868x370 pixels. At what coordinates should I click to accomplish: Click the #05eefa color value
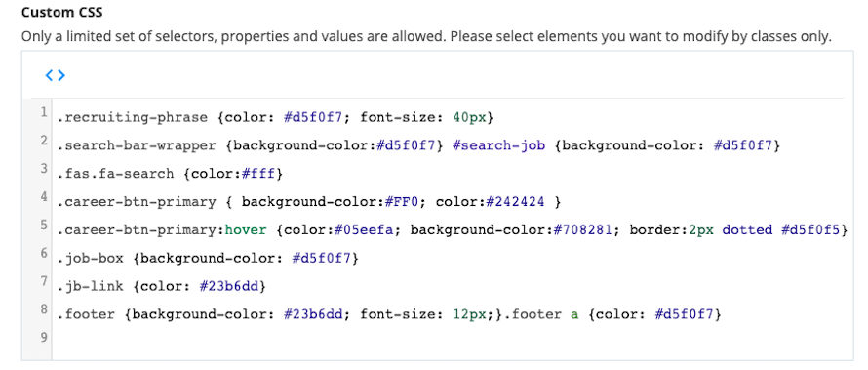363,229
